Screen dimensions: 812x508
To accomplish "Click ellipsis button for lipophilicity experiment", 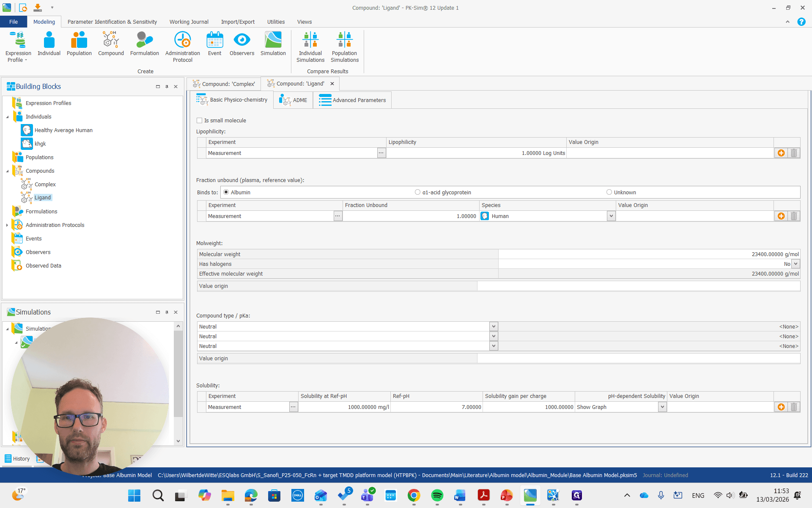I will coord(381,153).
